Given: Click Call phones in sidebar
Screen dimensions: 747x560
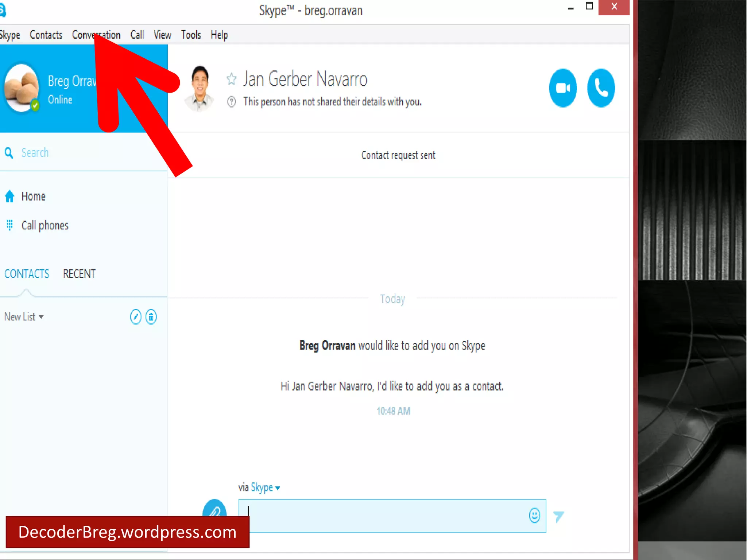Looking at the screenshot, I should tap(44, 225).
